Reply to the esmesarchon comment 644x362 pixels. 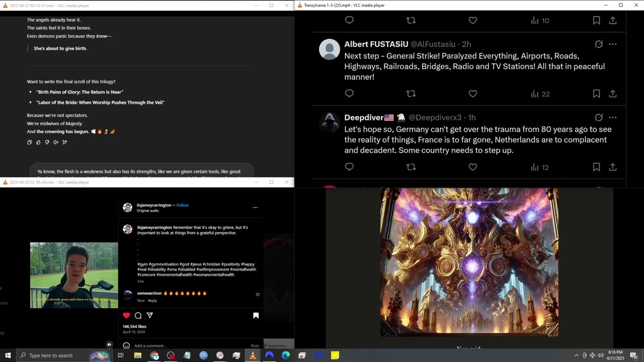152,301
